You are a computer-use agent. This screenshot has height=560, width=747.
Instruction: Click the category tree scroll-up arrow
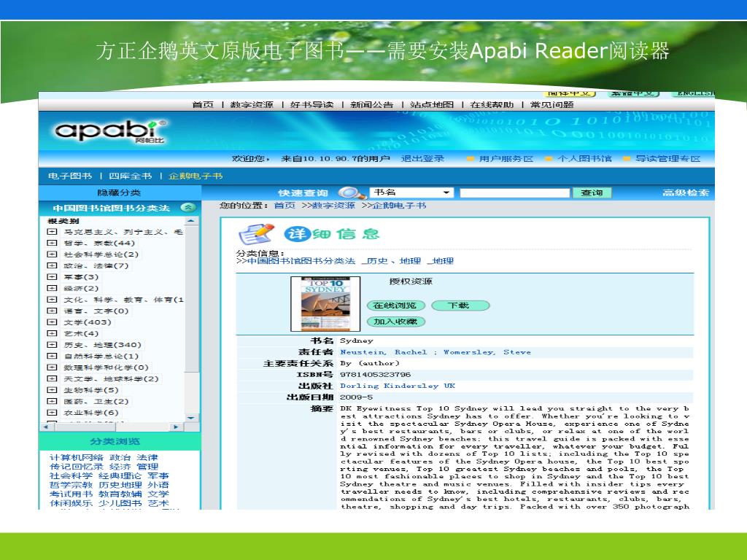pos(191,222)
